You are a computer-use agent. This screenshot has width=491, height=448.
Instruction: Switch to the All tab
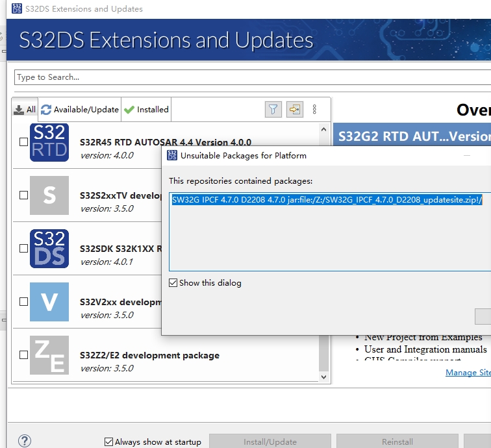(25, 109)
